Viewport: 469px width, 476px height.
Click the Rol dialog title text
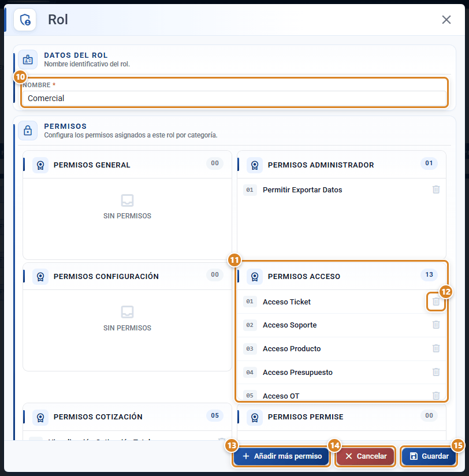tap(58, 20)
